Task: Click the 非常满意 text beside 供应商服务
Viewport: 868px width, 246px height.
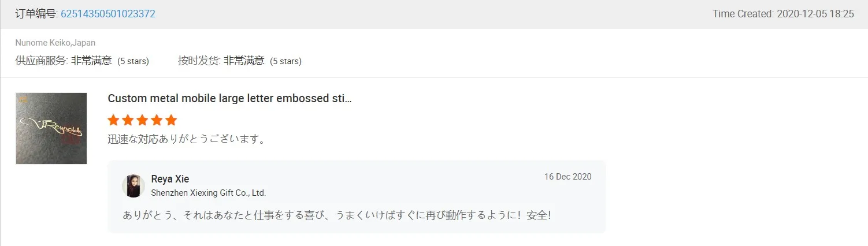Action: (91, 61)
